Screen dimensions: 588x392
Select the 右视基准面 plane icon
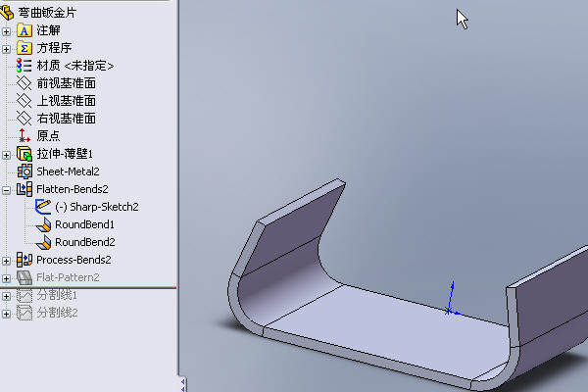coord(24,119)
